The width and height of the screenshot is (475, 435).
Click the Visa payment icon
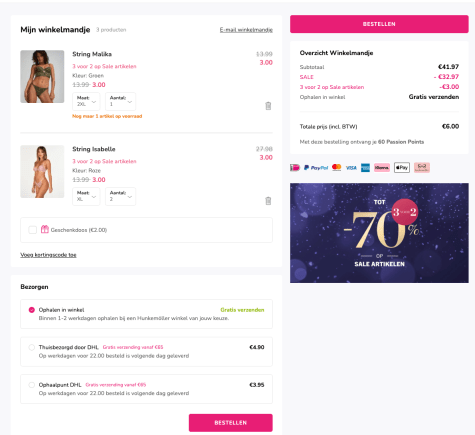(351, 168)
